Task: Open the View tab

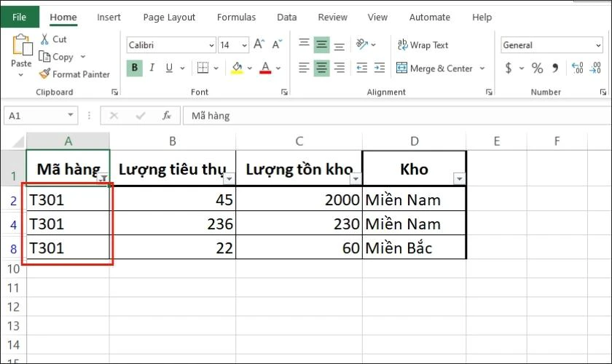Action: tap(377, 17)
